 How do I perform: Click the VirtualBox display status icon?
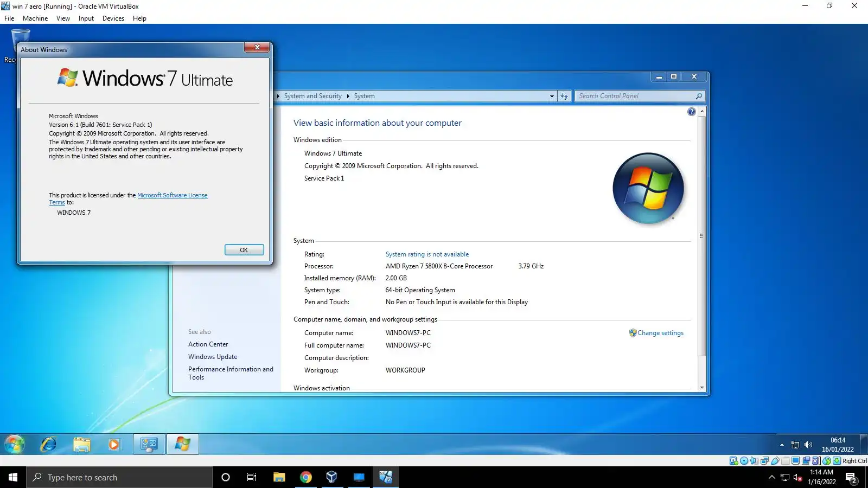795,461
